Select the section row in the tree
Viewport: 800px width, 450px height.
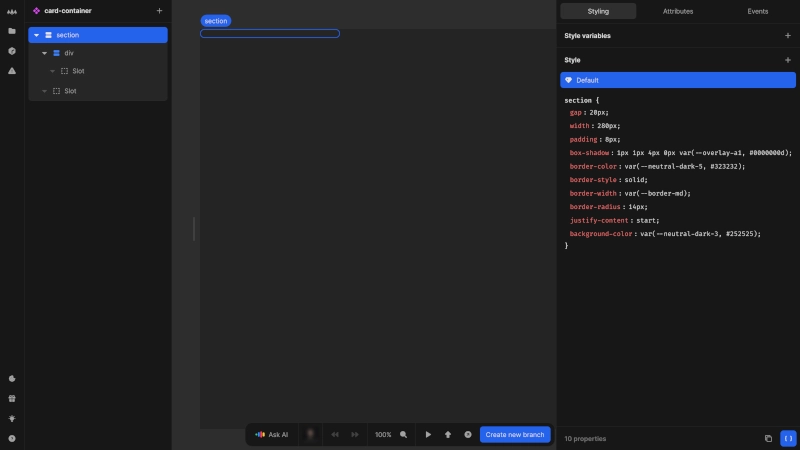(98, 35)
